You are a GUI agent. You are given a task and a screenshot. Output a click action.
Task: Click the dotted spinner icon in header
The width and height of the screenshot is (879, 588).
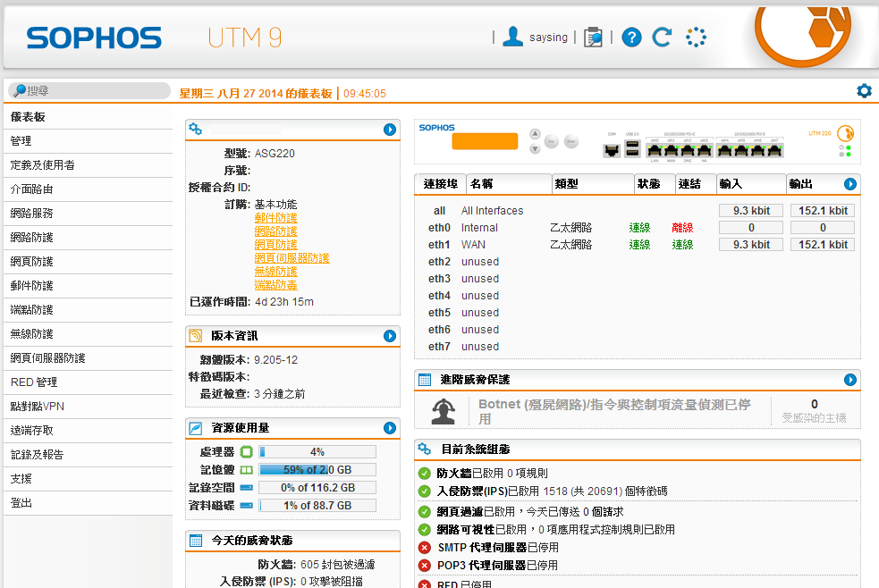[x=697, y=38]
